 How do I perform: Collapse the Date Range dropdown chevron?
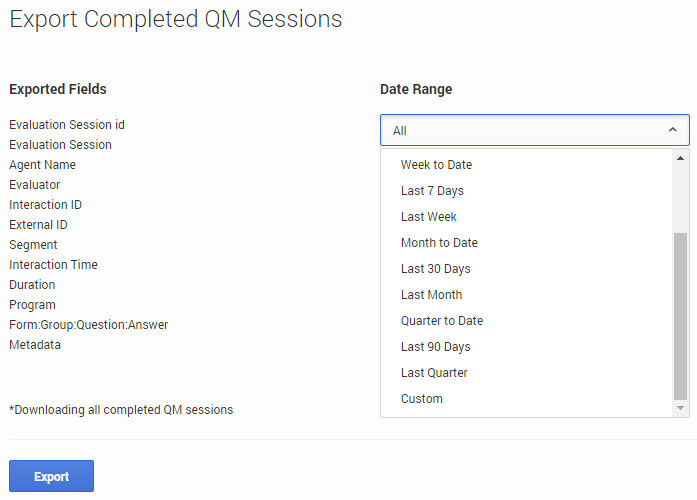click(672, 130)
